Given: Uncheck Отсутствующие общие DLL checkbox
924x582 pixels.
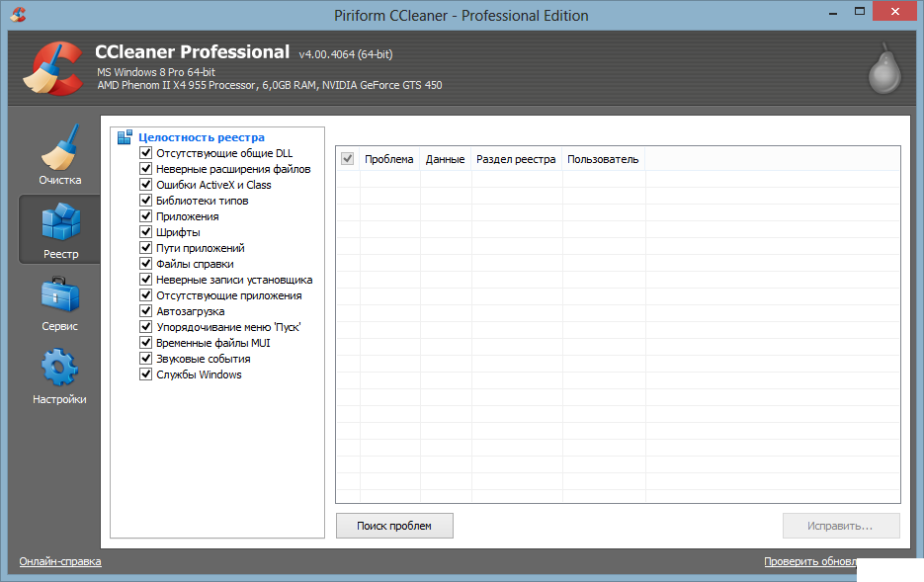Looking at the screenshot, I should [x=146, y=153].
